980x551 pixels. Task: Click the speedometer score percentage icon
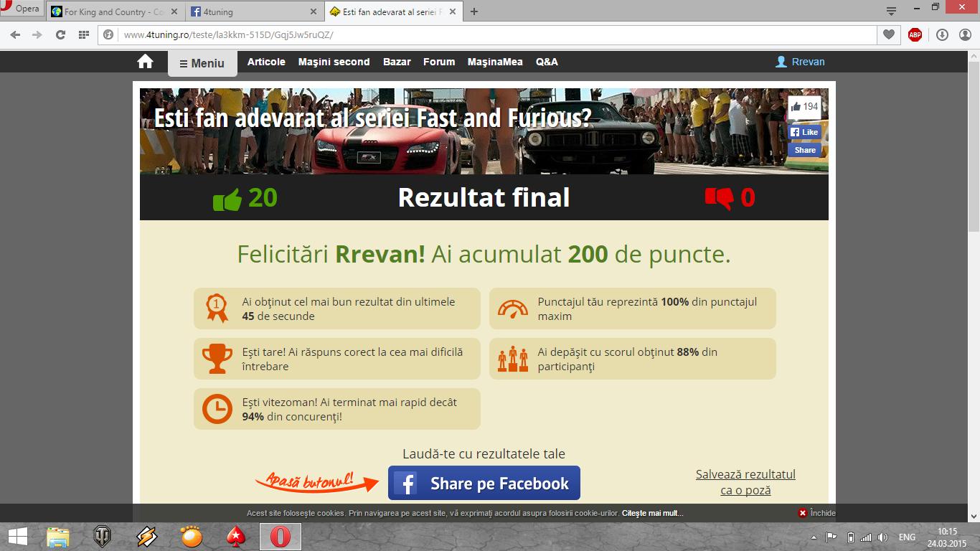pyautogui.click(x=512, y=309)
